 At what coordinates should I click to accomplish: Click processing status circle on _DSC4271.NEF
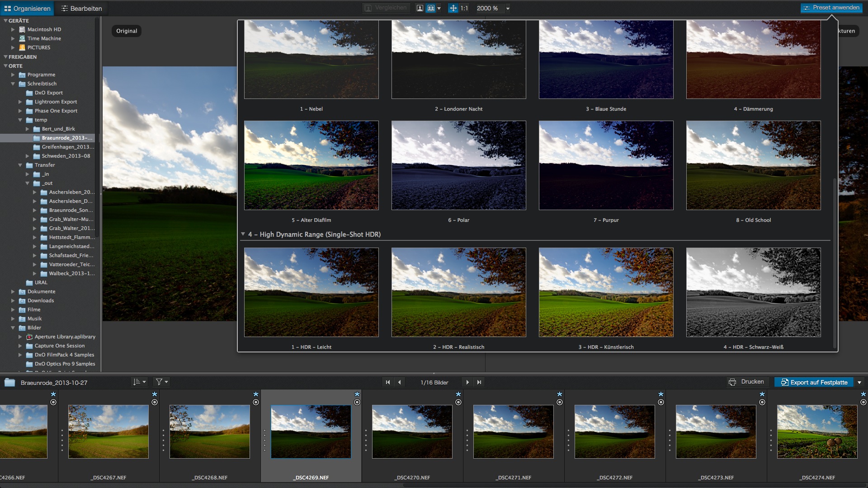[560, 402]
